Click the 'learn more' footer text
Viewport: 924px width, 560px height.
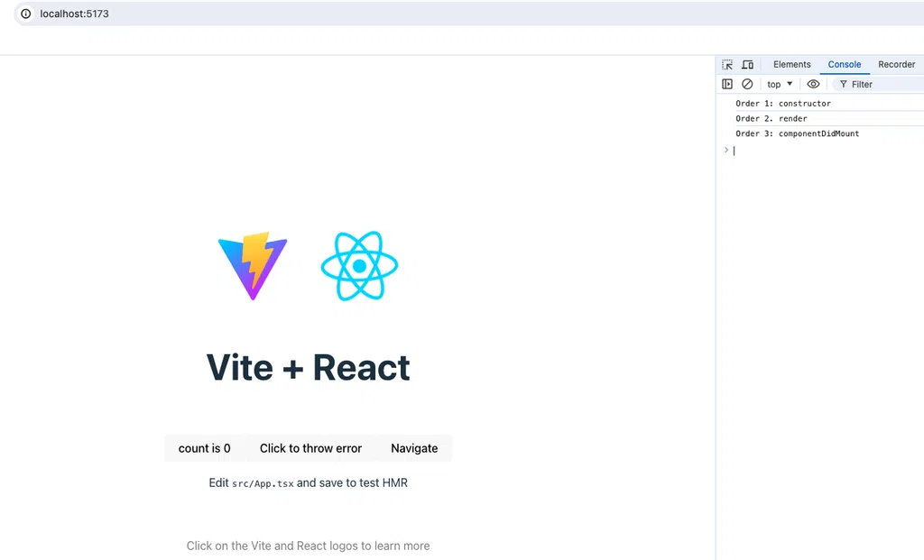[402, 546]
